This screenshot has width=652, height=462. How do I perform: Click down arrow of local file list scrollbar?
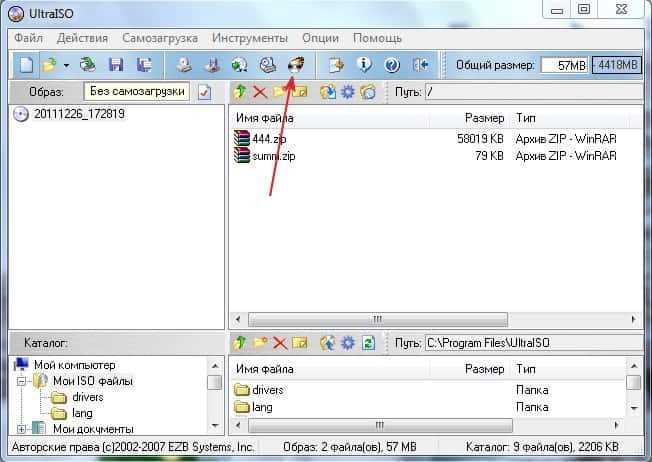(634, 408)
